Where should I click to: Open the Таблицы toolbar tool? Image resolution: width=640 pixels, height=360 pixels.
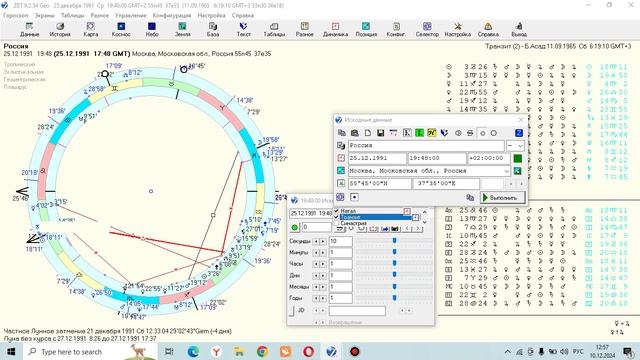(x=274, y=29)
